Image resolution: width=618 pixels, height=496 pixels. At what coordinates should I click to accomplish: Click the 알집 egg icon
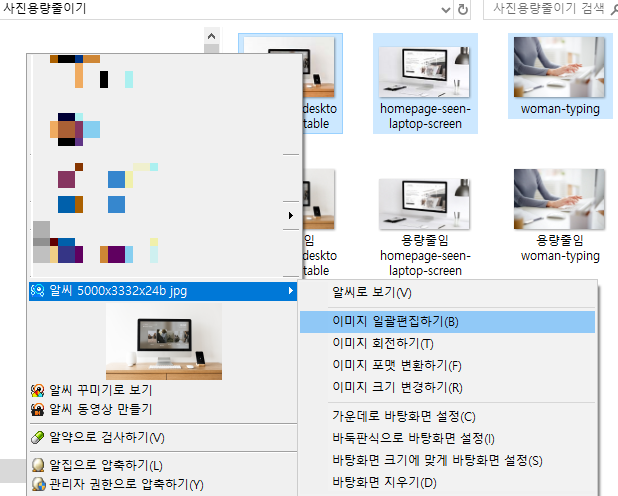coord(38,465)
